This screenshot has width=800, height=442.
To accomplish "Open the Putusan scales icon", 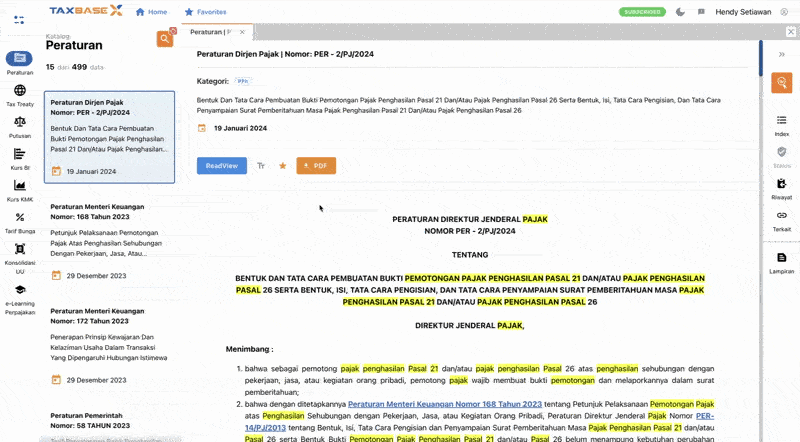I will click(x=19, y=123).
